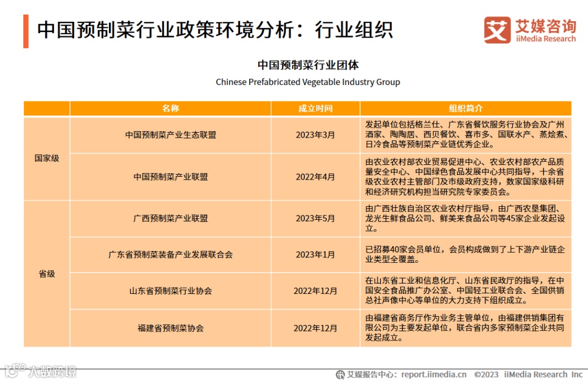Select the subtitle 中国预制菜行业团体

pyautogui.click(x=308, y=65)
